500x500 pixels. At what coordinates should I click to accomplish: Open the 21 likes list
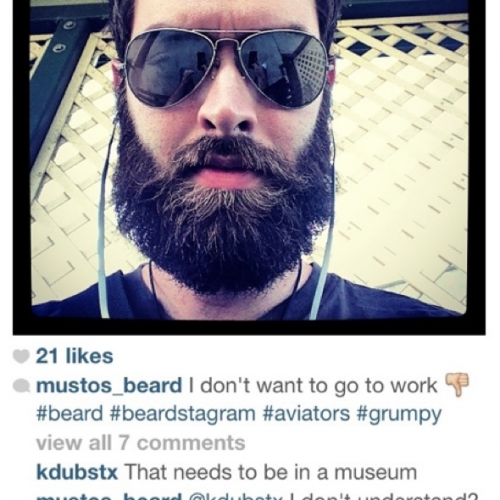point(75,356)
